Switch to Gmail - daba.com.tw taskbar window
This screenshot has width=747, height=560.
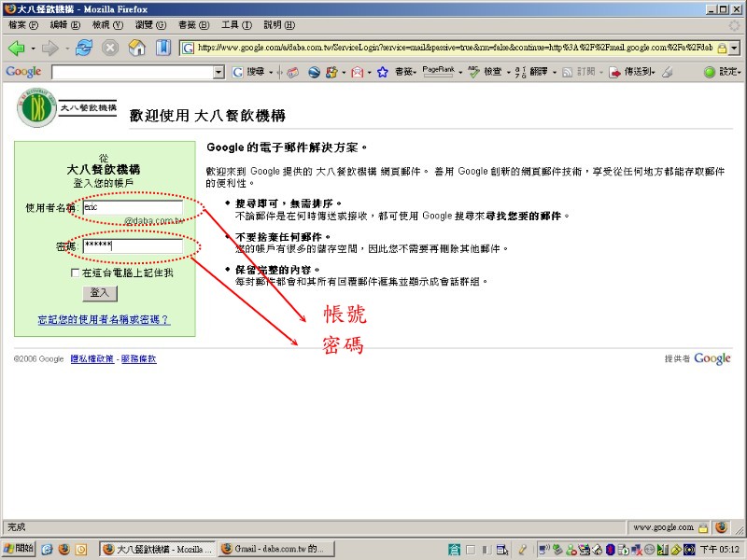(276, 549)
